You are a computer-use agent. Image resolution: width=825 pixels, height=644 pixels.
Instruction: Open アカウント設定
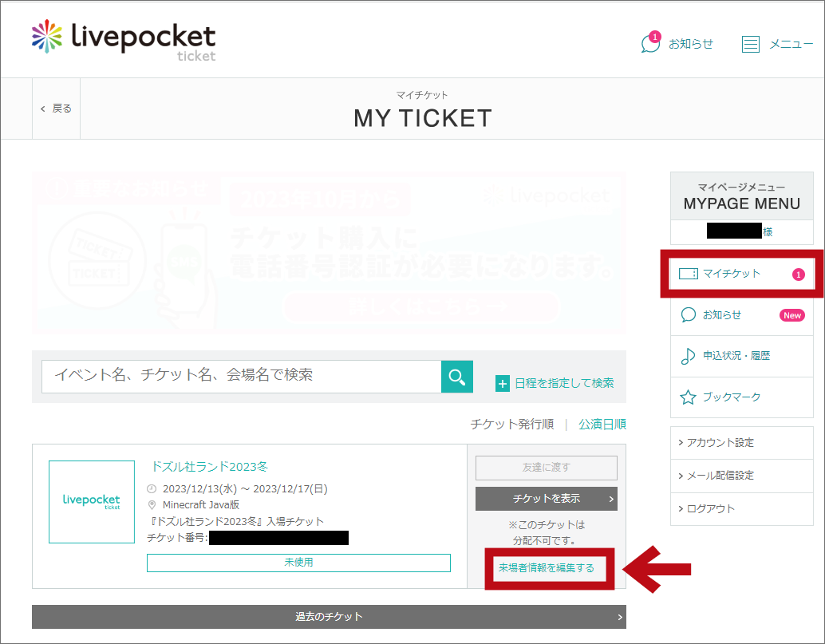click(x=742, y=443)
